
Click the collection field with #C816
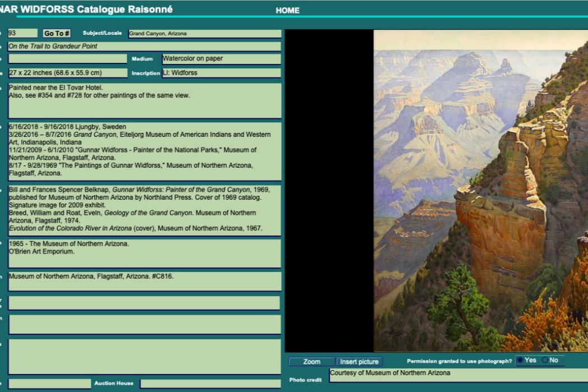145,282
